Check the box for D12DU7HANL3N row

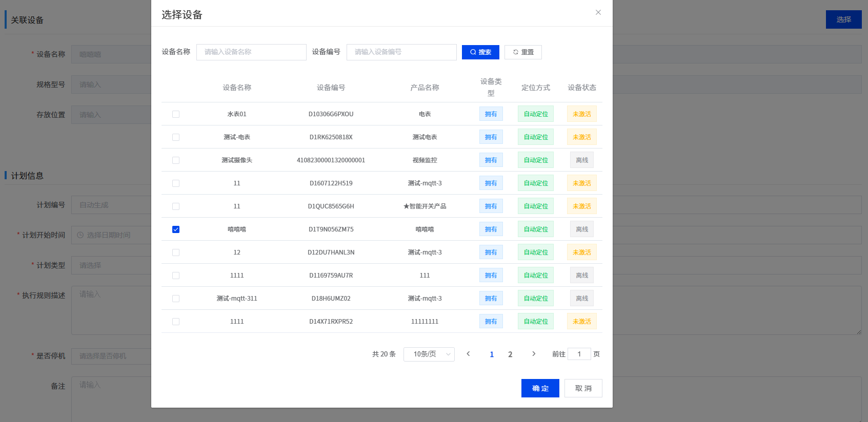176,252
